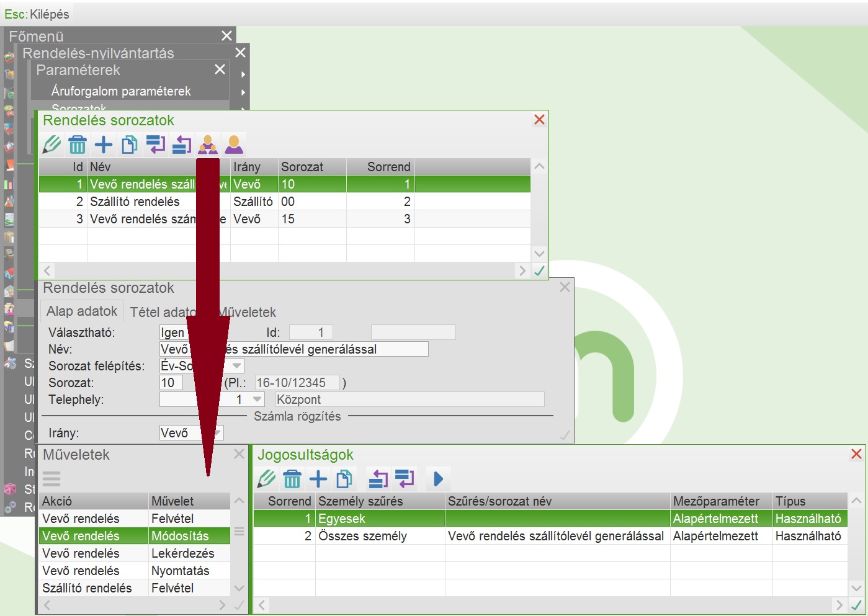Click the pencil edit icon in Jogosultságok toolbar
The height and width of the screenshot is (616, 868).
tap(266, 479)
